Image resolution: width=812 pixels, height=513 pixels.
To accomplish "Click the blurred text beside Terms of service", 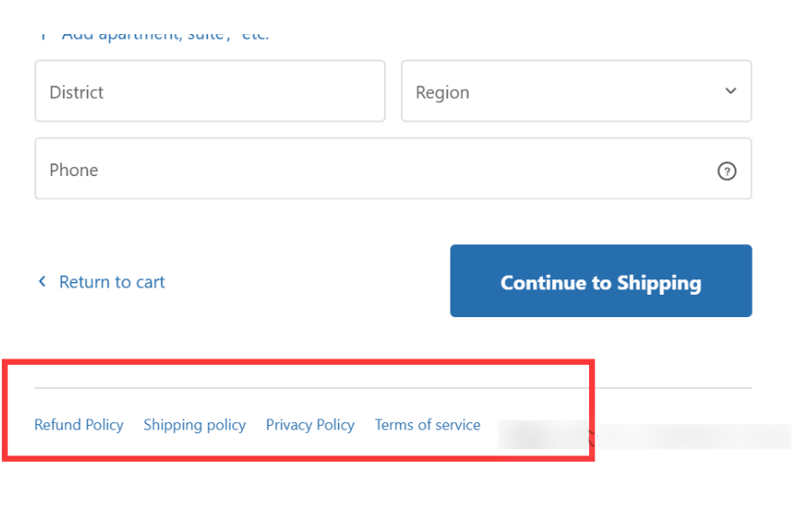I will pos(644,437).
